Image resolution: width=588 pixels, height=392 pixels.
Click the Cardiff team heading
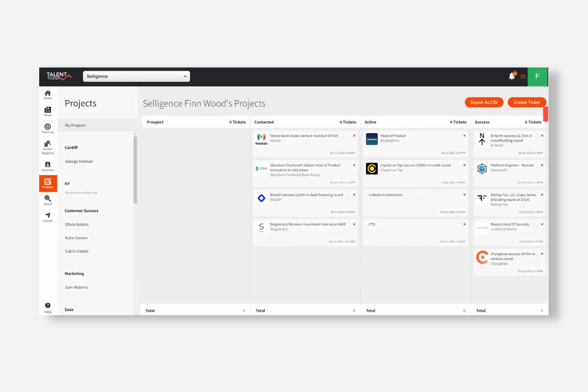pyautogui.click(x=71, y=148)
